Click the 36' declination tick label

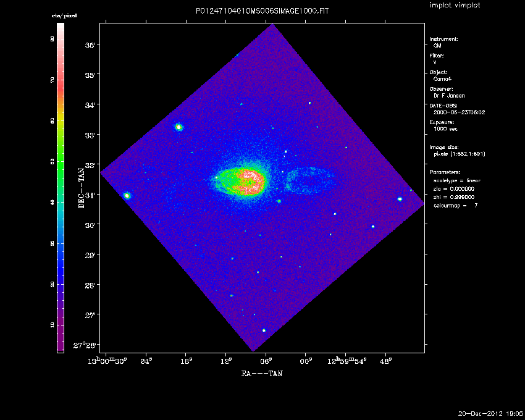[90, 45]
